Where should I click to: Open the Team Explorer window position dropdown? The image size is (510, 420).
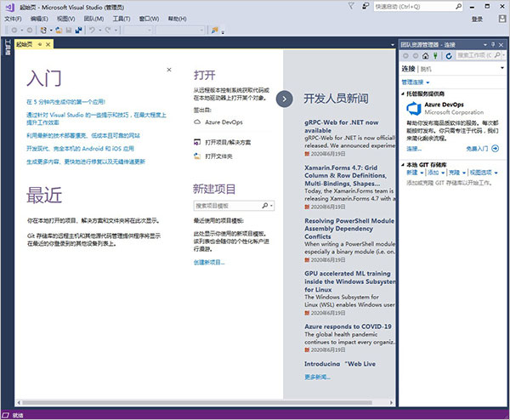coord(485,44)
